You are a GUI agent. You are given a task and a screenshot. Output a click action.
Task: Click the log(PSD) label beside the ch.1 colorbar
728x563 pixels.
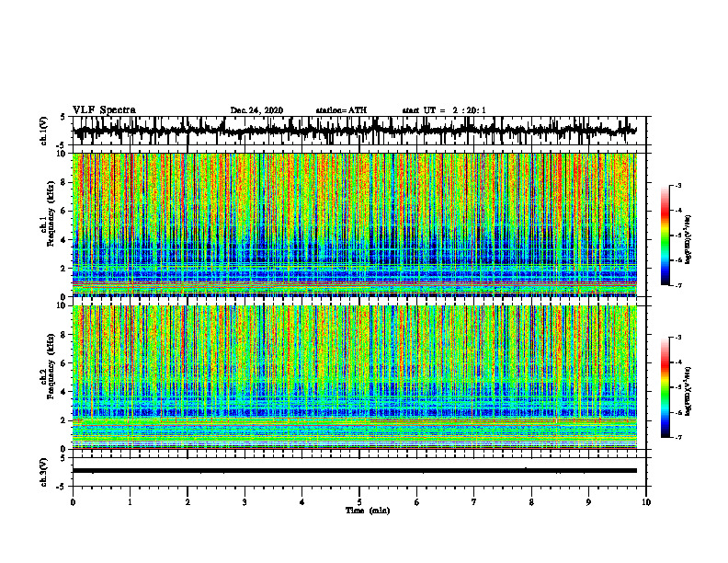(x=688, y=239)
